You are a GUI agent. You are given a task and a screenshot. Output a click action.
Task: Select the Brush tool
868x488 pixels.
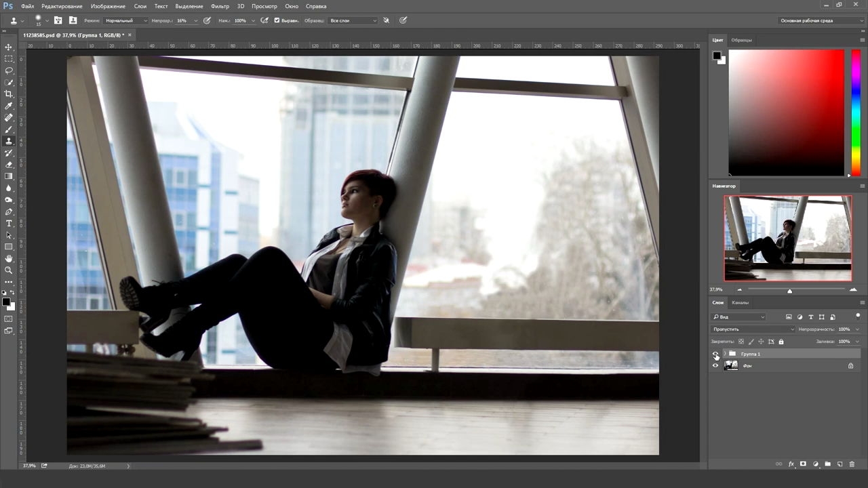pyautogui.click(x=9, y=129)
